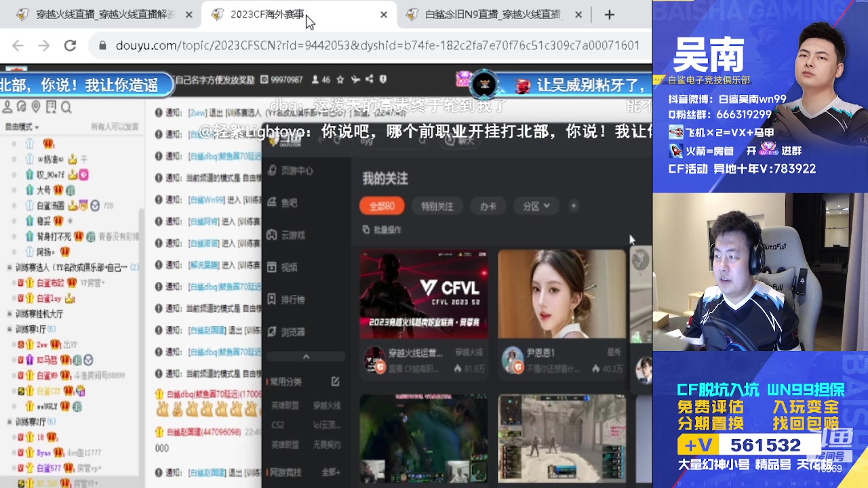This screenshot has height=488, width=868.
Task: Open the CS2 gameplay stream thumbnail
Action: (562, 439)
